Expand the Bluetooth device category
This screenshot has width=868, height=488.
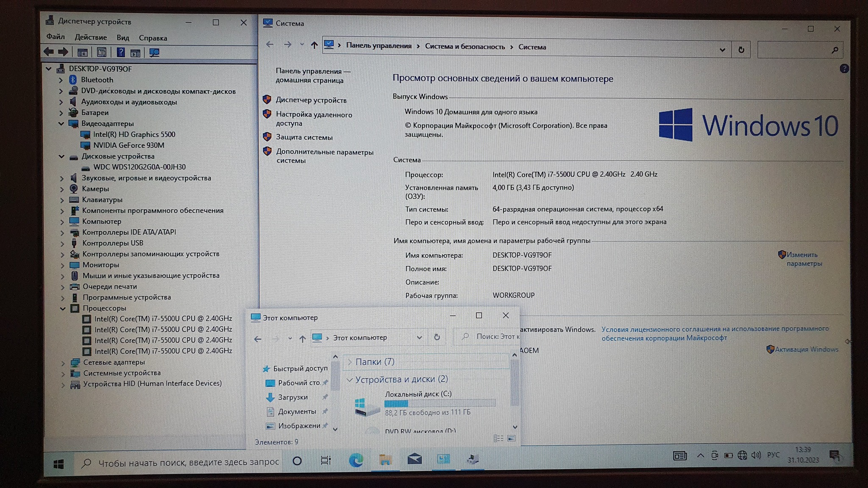[x=61, y=80]
